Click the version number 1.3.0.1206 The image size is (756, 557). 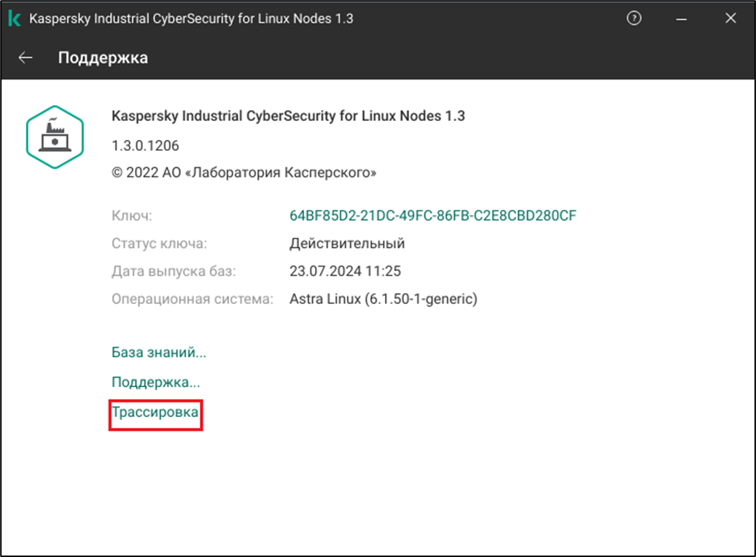145,146
